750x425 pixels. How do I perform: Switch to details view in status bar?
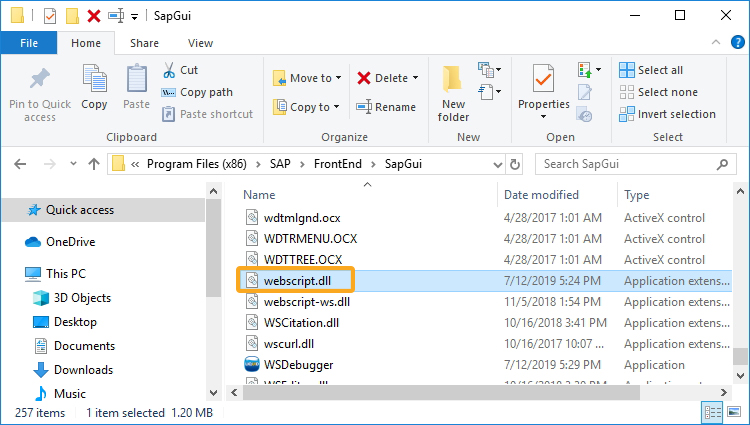coord(713,412)
